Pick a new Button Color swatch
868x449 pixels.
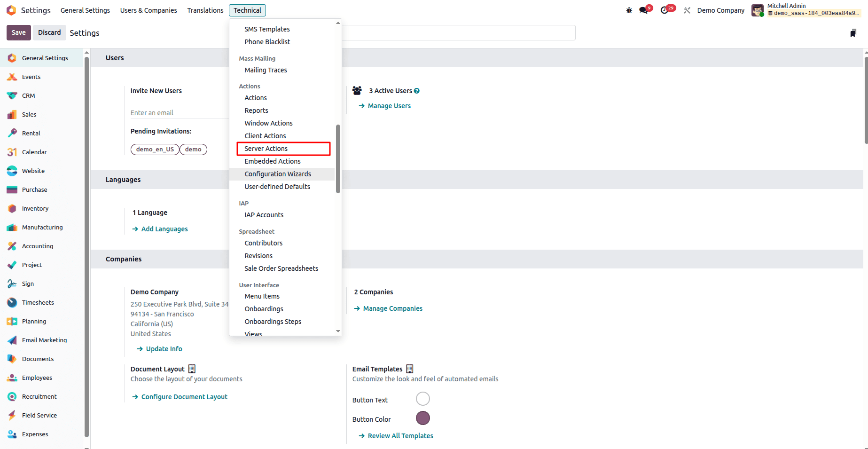coord(422,418)
